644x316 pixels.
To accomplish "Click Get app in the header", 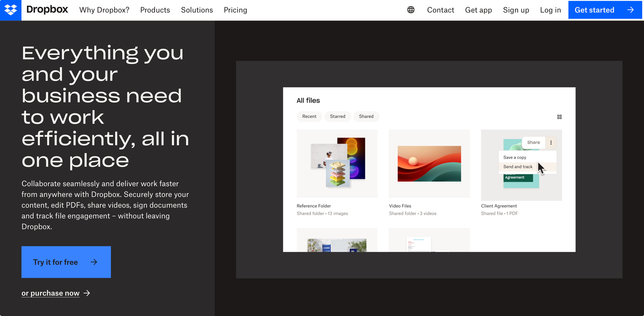I will [x=478, y=10].
